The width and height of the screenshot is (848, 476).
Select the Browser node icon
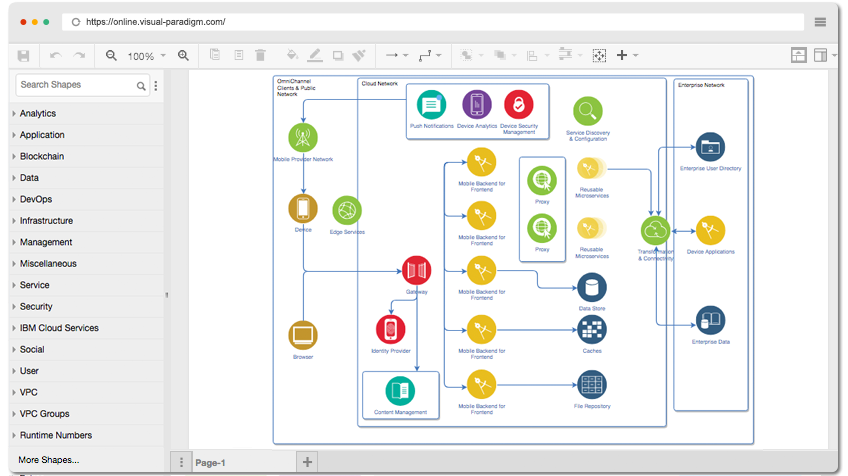pyautogui.click(x=303, y=335)
